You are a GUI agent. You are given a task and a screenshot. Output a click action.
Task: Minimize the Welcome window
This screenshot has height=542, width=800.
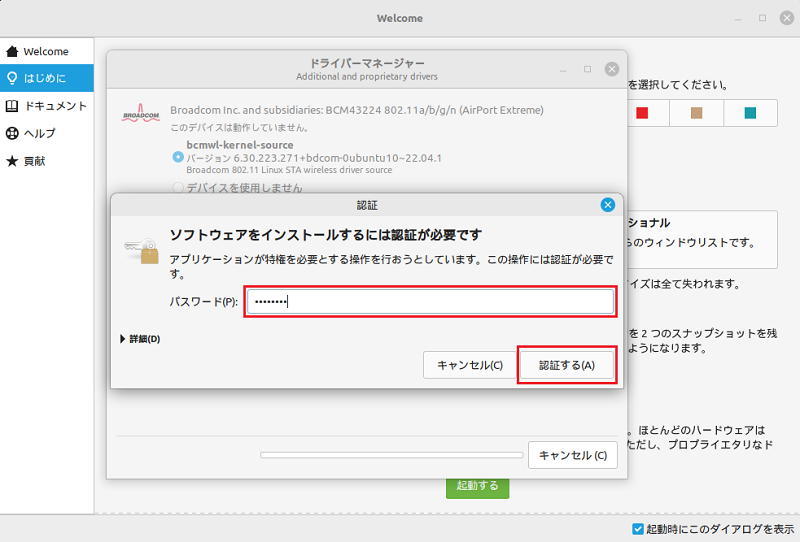(738, 18)
